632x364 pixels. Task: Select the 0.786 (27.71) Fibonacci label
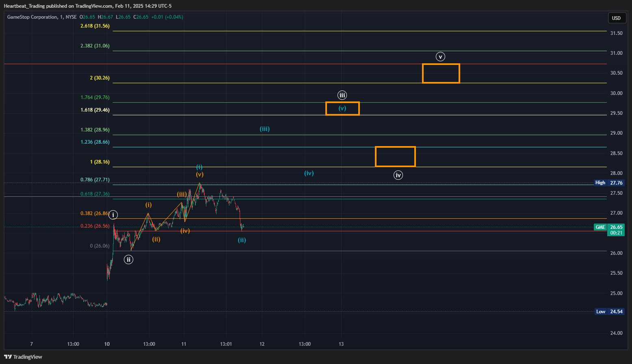click(95, 180)
